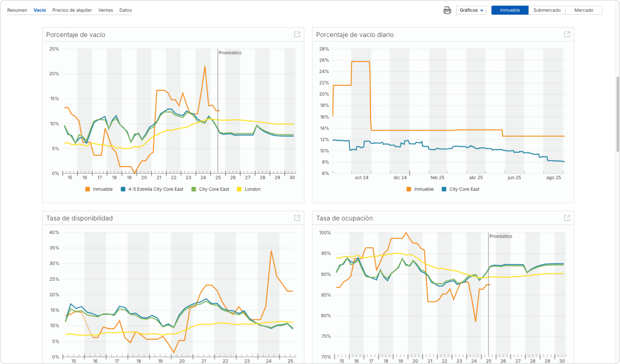Screen dimensions: 620x364
Task: Select the Inmueble view toggle
Action: click(x=510, y=10)
